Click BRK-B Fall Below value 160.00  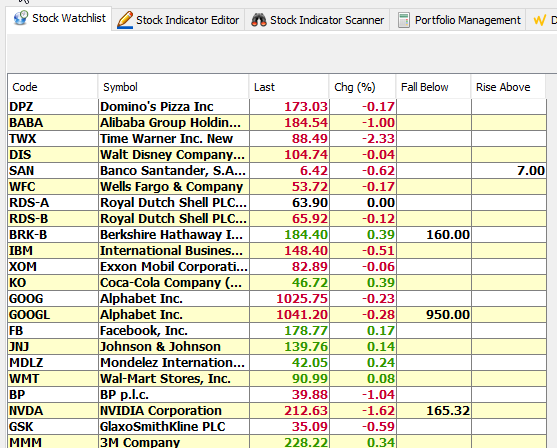point(434,234)
